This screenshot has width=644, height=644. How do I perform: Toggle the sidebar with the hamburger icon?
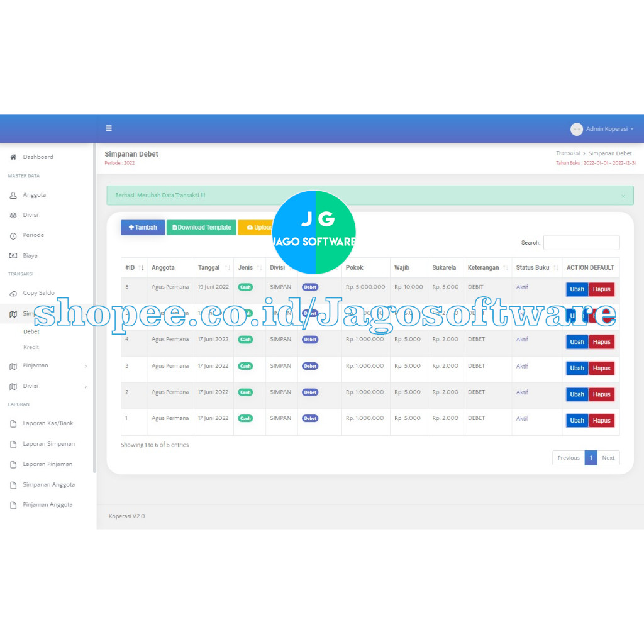(108, 128)
